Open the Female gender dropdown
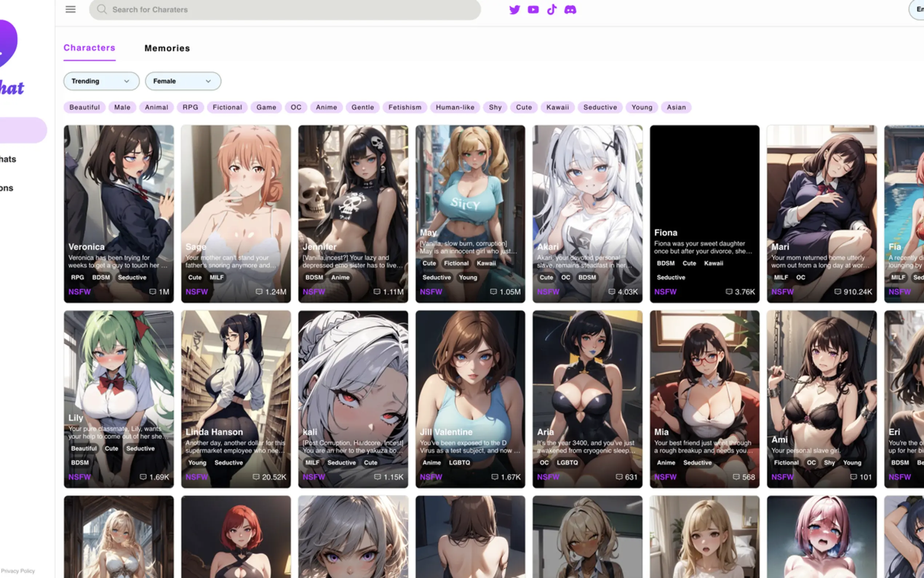 (183, 81)
